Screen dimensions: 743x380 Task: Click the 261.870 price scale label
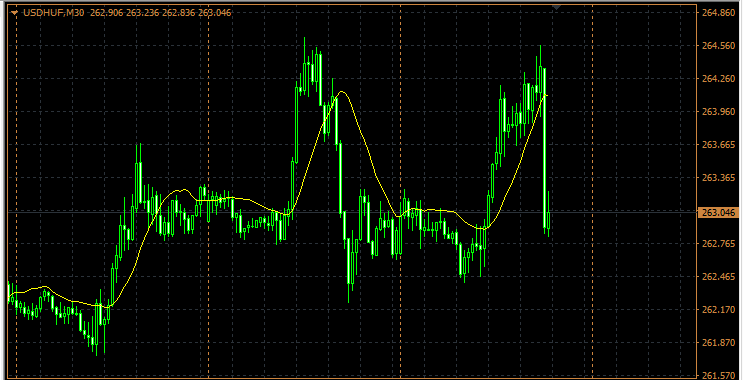click(x=717, y=342)
